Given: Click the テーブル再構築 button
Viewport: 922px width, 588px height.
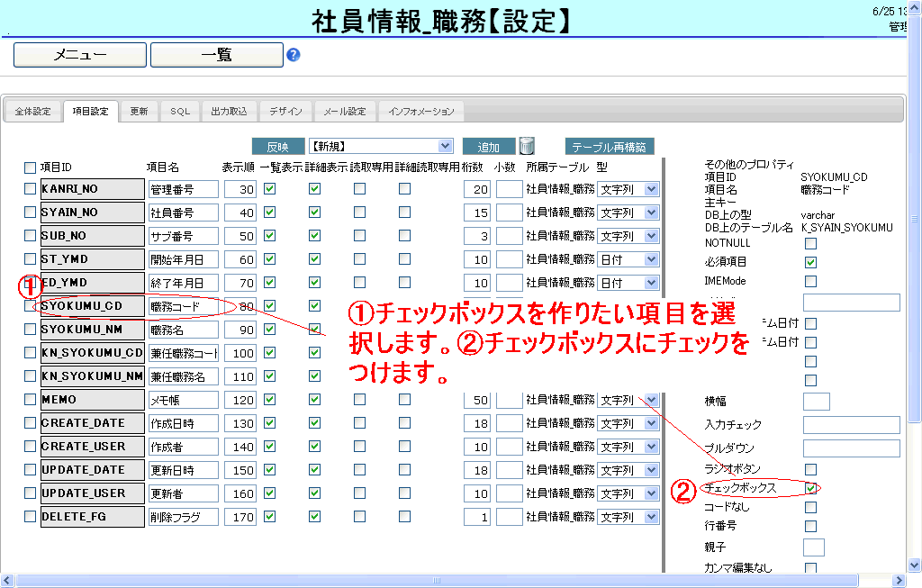Looking at the screenshot, I should [x=610, y=147].
